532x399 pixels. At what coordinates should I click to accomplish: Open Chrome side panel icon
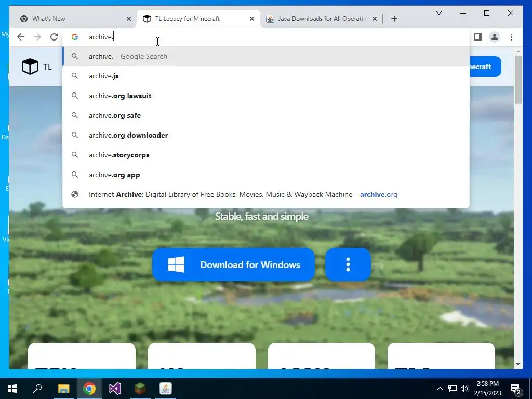click(478, 37)
